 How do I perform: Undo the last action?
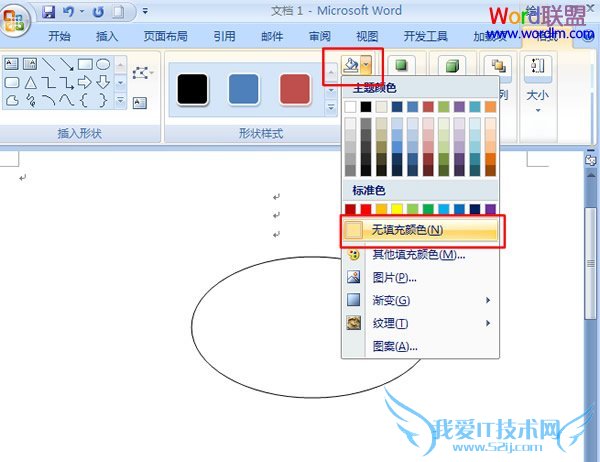click(x=68, y=12)
